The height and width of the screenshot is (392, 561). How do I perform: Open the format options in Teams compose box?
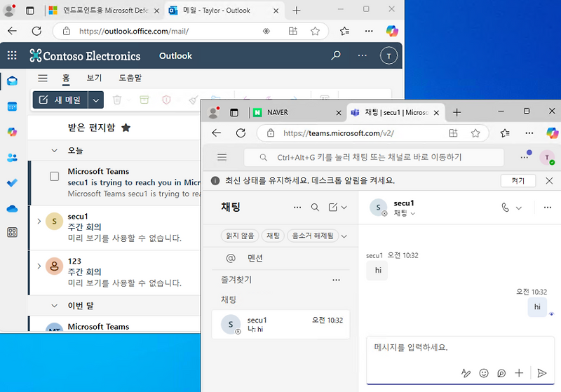click(x=466, y=373)
